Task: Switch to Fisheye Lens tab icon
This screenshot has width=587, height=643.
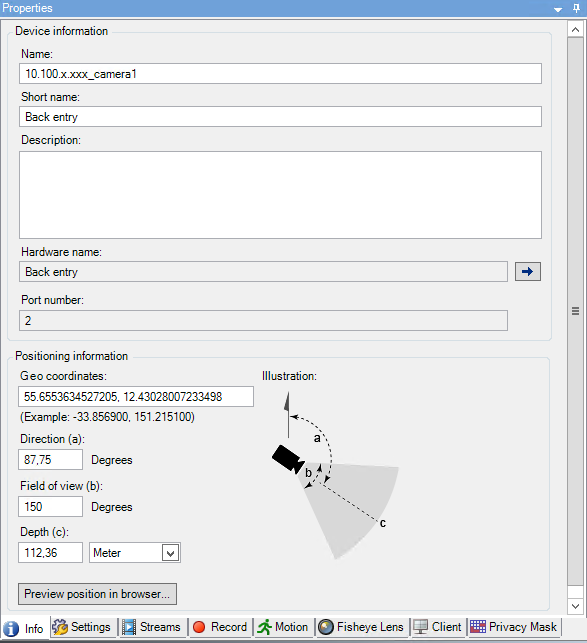Action: pyautogui.click(x=326, y=627)
